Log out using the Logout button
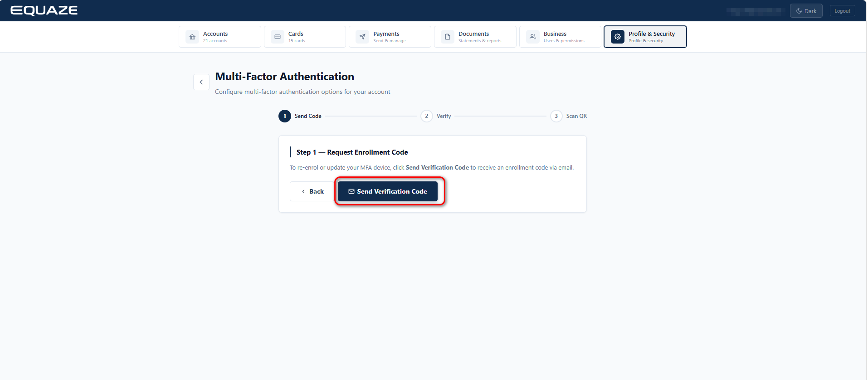 point(842,11)
